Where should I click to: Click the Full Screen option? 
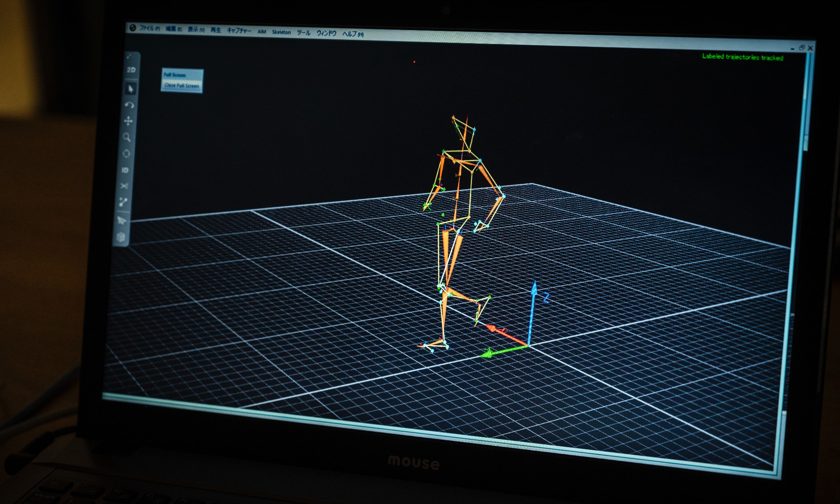click(x=174, y=75)
